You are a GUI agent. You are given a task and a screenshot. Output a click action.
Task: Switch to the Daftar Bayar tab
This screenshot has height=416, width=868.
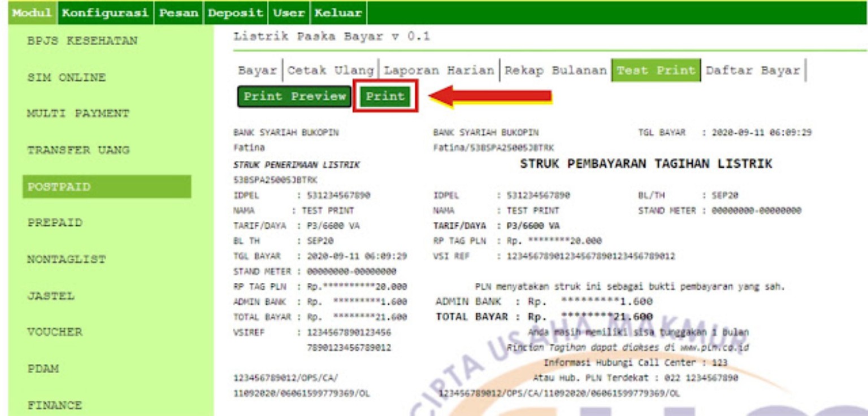point(753,71)
